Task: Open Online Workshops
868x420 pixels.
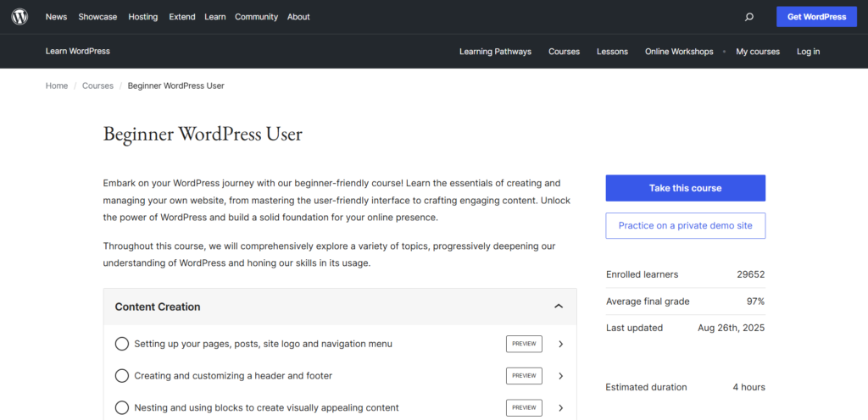Action: click(679, 52)
